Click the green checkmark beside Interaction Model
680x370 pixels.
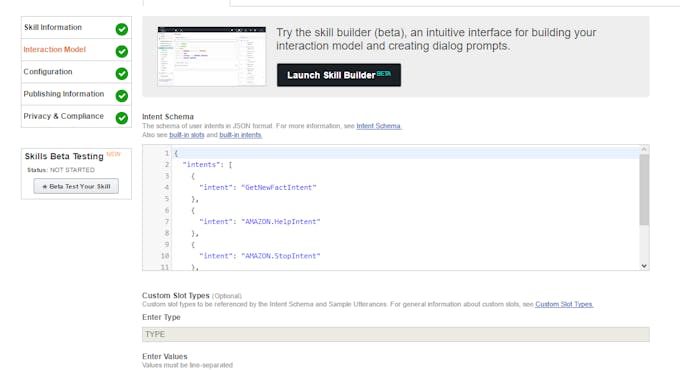(x=122, y=51)
